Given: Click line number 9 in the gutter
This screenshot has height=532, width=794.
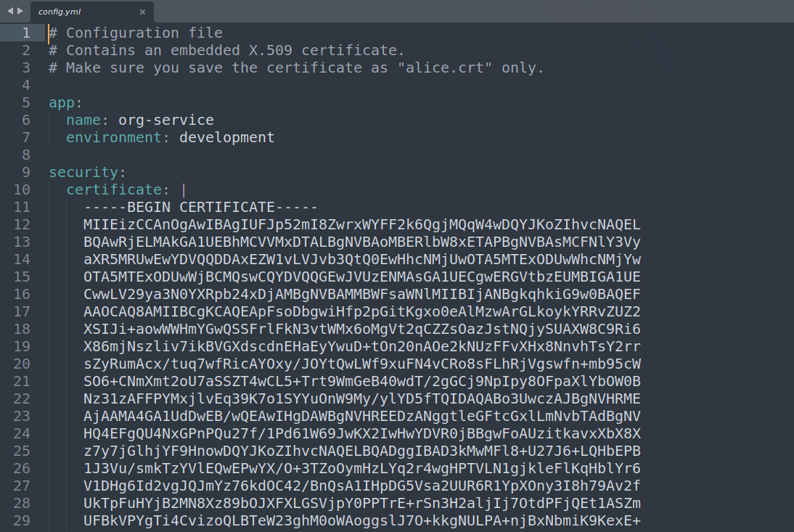Looking at the screenshot, I should pyautogui.click(x=26, y=172).
